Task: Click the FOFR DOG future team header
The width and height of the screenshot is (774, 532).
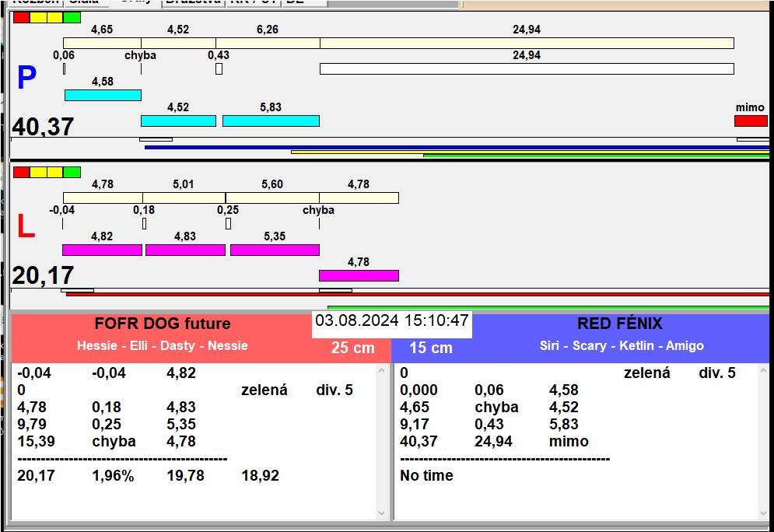Action: click(x=163, y=324)
